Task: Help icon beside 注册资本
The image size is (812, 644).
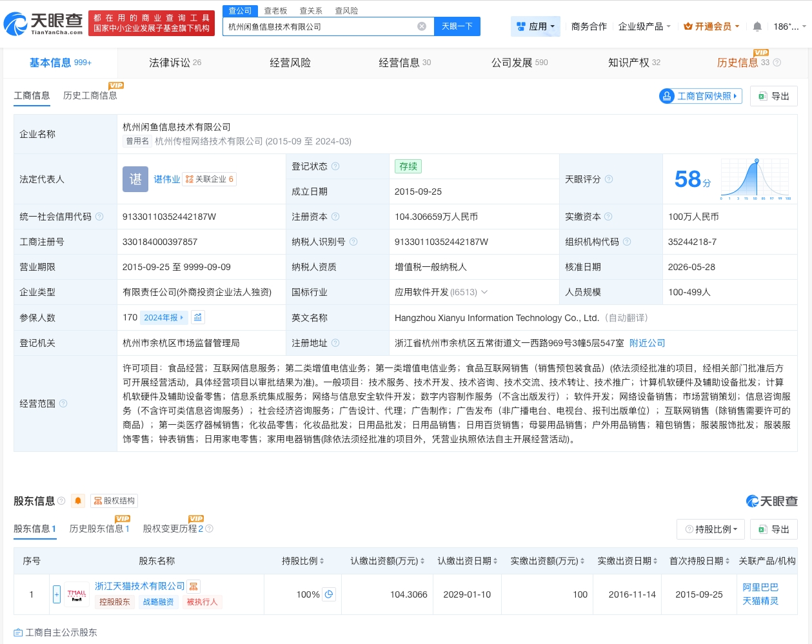Action: tap(335, 217)
